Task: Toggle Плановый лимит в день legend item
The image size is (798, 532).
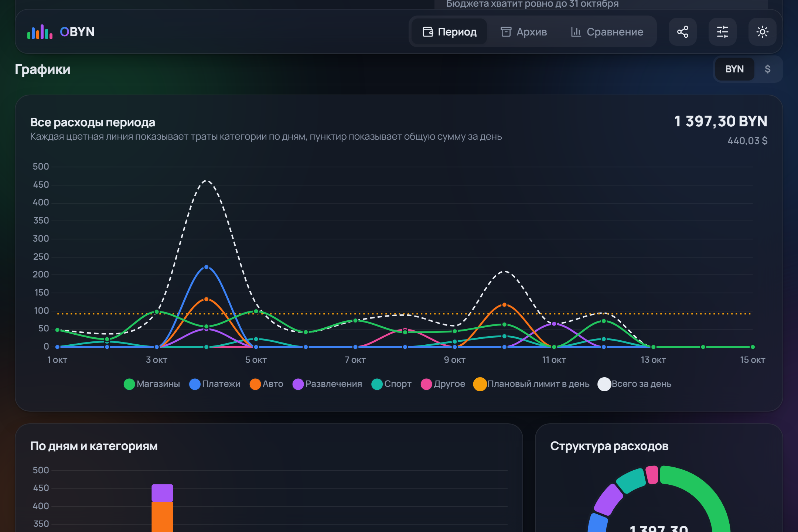Action: click(531, 384)
